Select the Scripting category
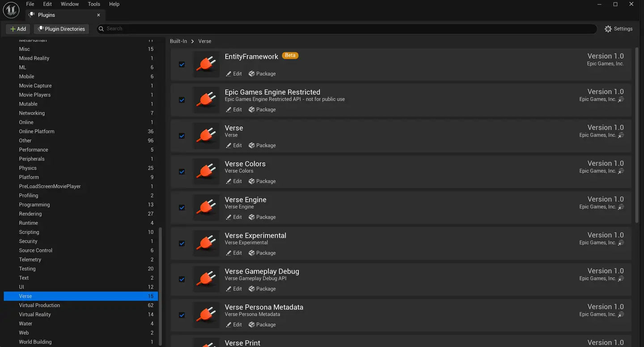 coord(81,232)
